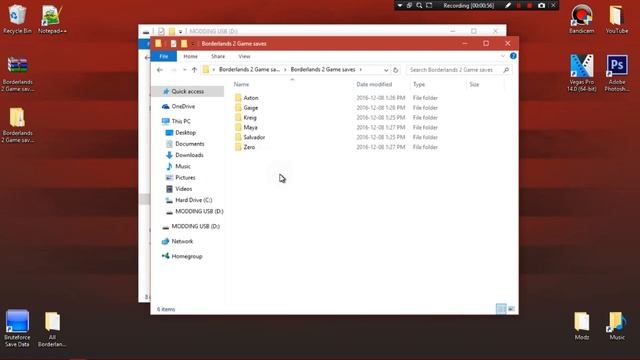This screenshot has width=640, height=360.
Task: Switch to the Share ribbon tab
Action: tap(218, 56)
